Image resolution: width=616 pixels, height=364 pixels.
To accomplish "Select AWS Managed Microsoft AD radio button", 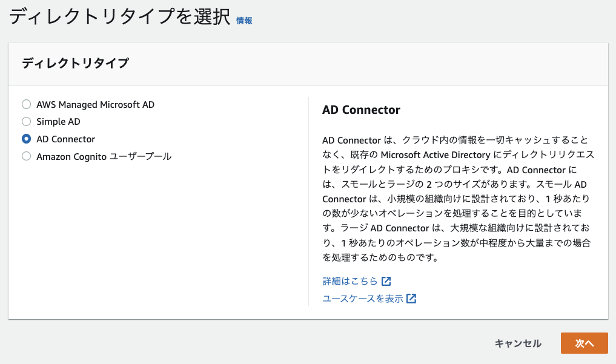I will (26, 104).
